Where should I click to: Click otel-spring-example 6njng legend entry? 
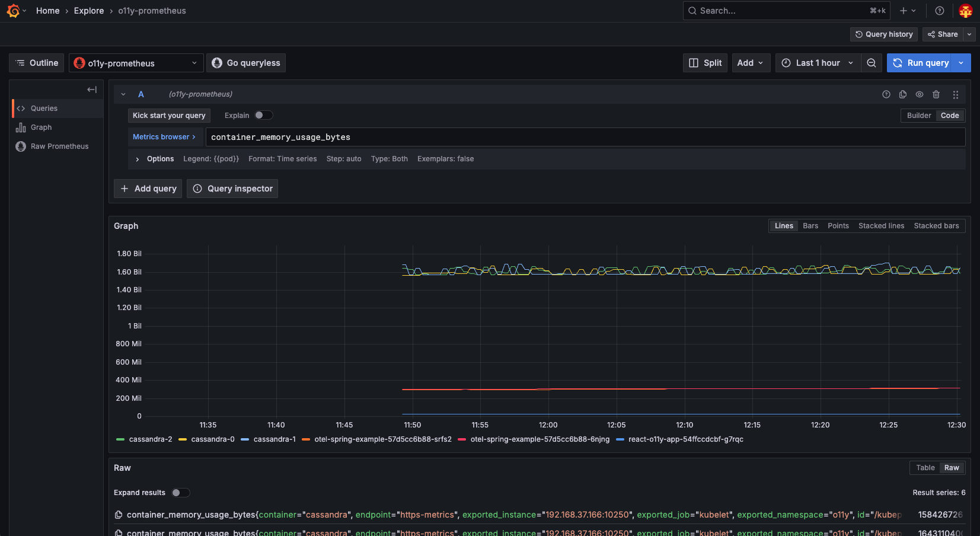[540, 439]
